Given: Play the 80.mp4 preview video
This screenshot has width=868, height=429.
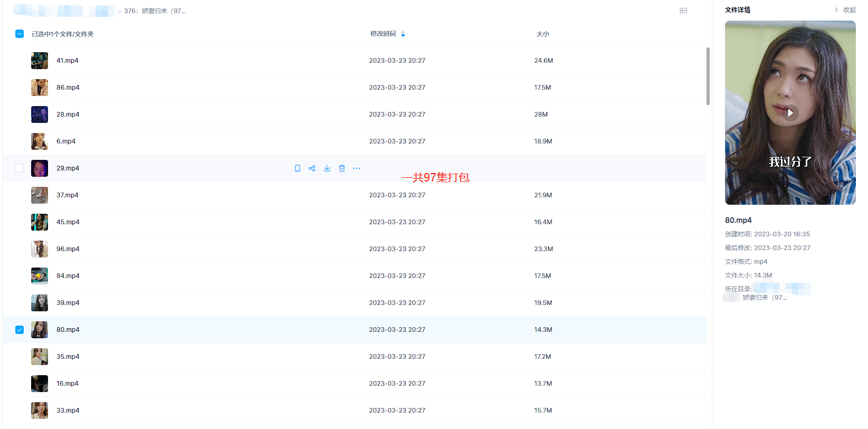Looking at the screenshot, I should 790,112.
